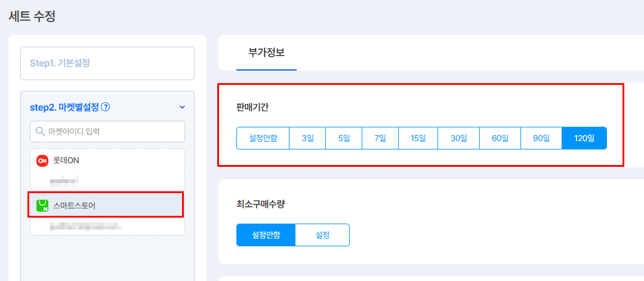
Task: Click the help icon beside step2. 마켓별설정
Action: pos(106,108)
